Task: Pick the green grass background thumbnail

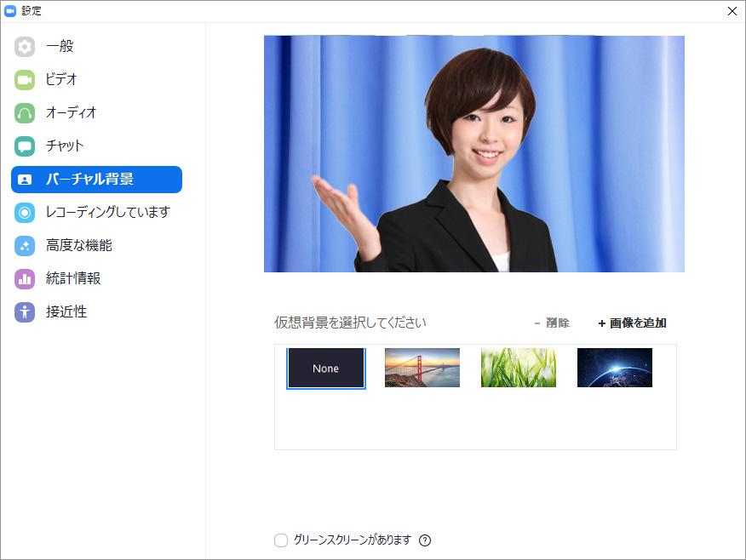Action: (518, 368)
